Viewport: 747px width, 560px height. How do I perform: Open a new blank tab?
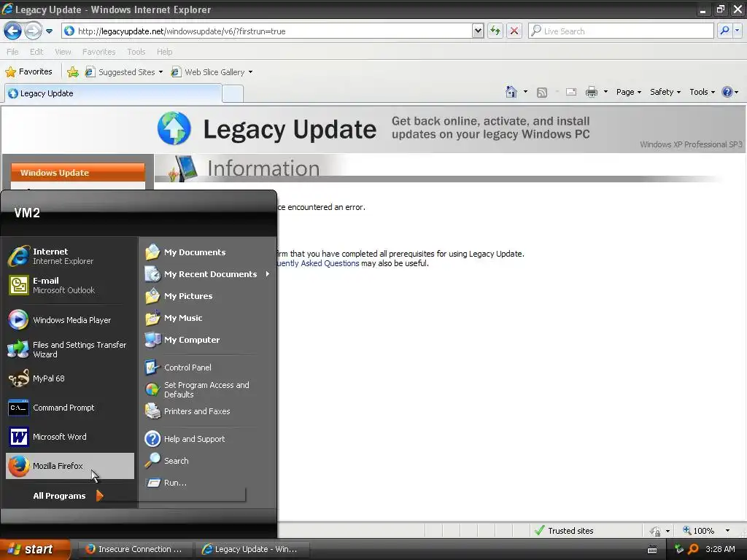point(233,94)
